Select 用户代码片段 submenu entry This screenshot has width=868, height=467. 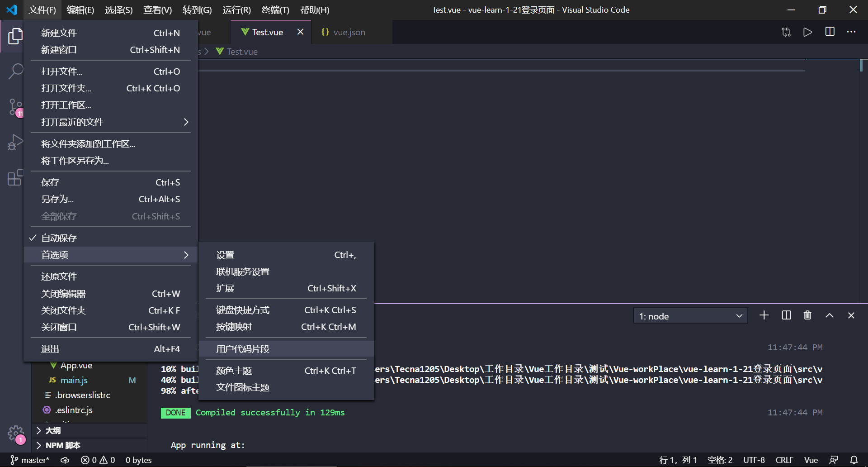click(x=286, y=349)
